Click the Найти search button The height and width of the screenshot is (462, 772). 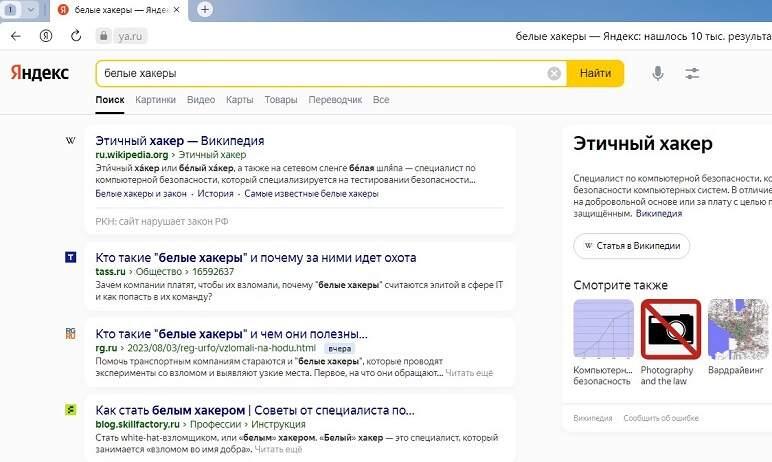[x=595, y=73]
